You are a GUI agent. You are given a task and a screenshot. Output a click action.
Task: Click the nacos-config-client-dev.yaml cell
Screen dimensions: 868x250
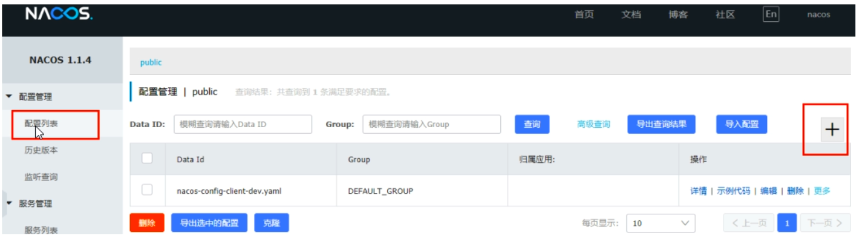click(251, 191)
